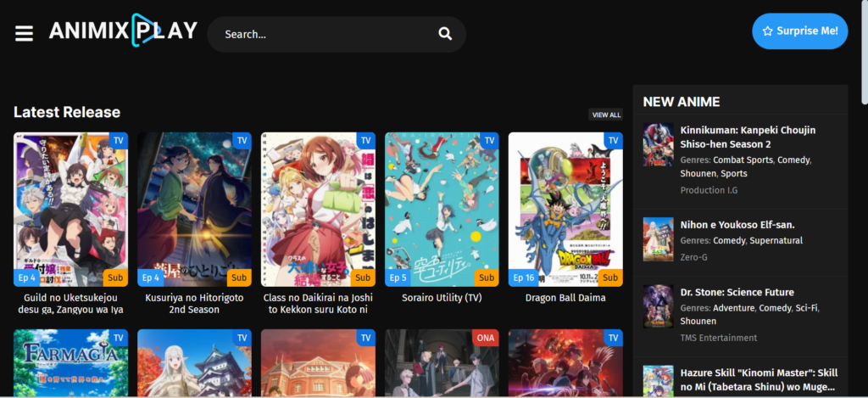Click the Nihon e Youkoso Elf-san thumbnail
Viewport: 868px width, 398px height.
(x=658, y=239)
